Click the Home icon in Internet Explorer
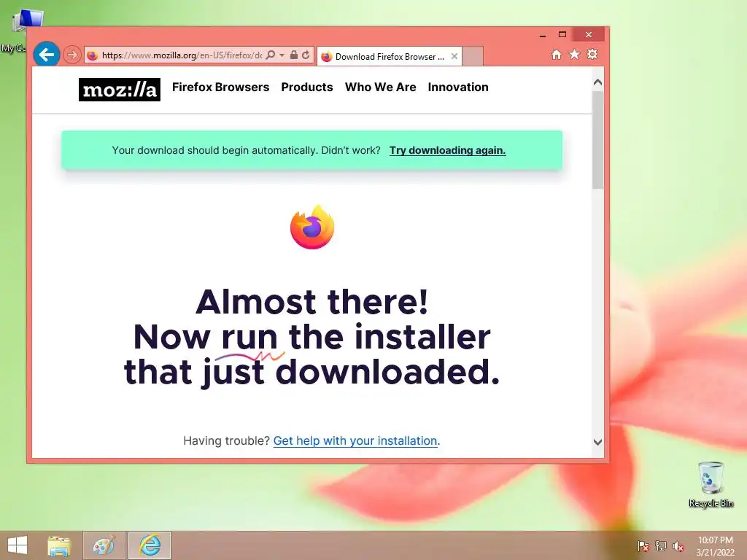 (557, 54)
